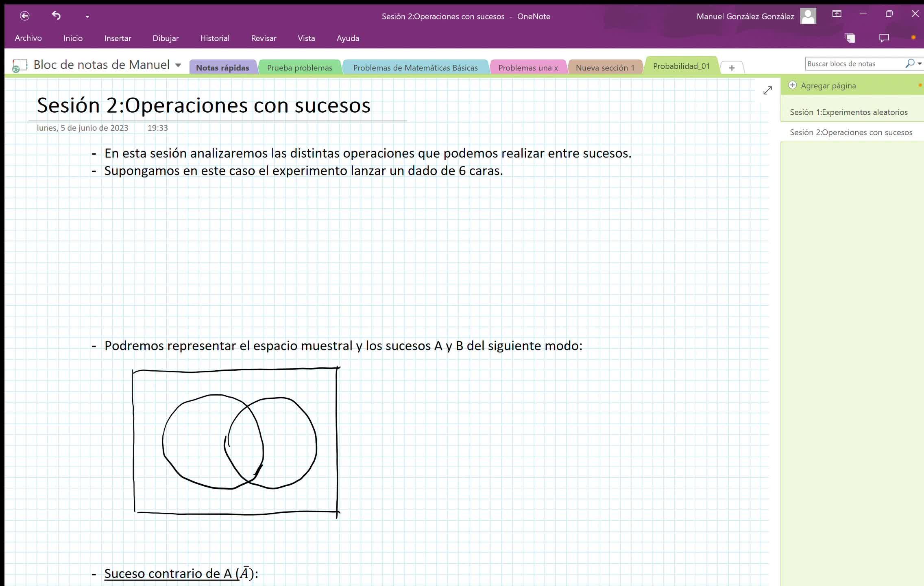Click the notebook icon beside Bloc de notas
This screenshot has height=586, width=924.
[x=19, y=66]
